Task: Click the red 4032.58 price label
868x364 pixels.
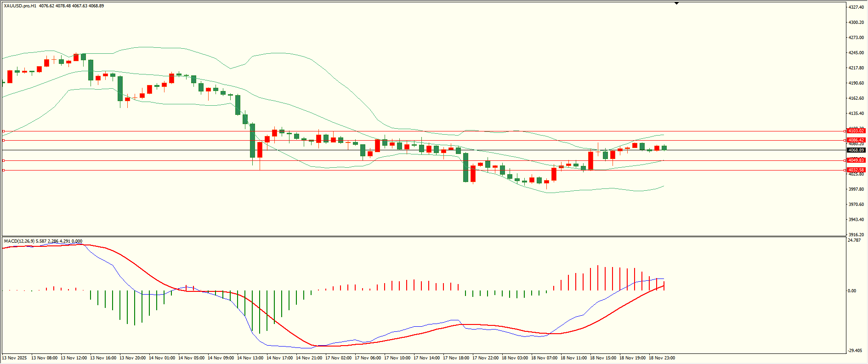Action: point(856,170)
